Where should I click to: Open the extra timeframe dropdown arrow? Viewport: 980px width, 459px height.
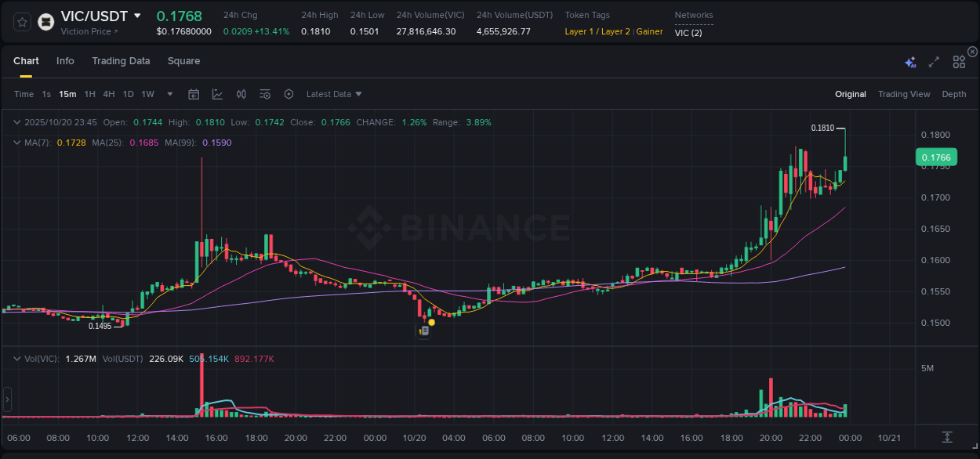pos(169,93)
